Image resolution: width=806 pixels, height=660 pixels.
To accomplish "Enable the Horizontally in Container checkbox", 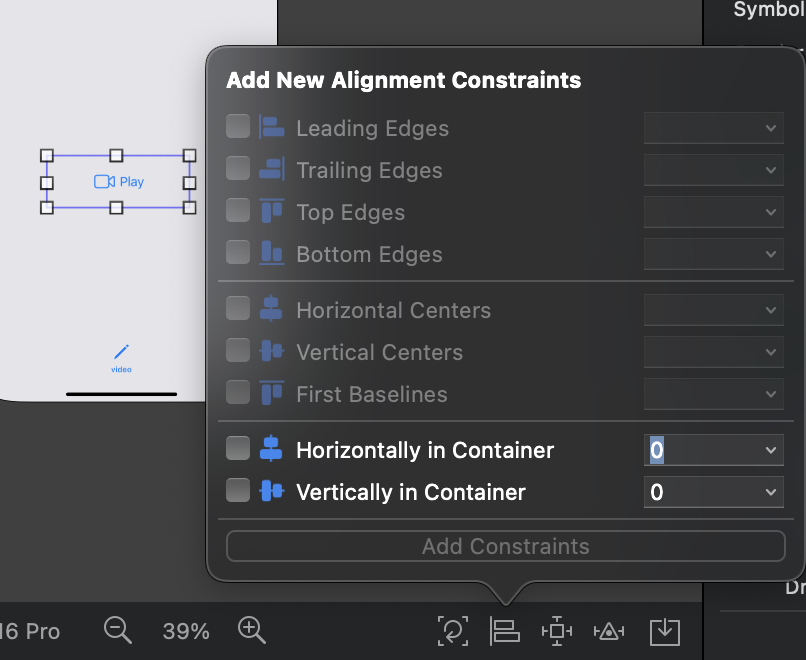I will click(238, 449).
